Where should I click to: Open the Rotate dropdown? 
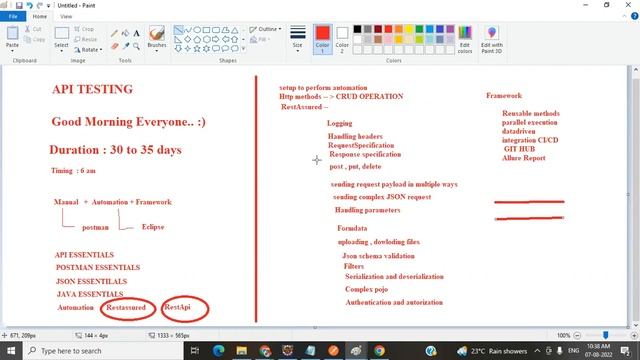pos(89,50)
